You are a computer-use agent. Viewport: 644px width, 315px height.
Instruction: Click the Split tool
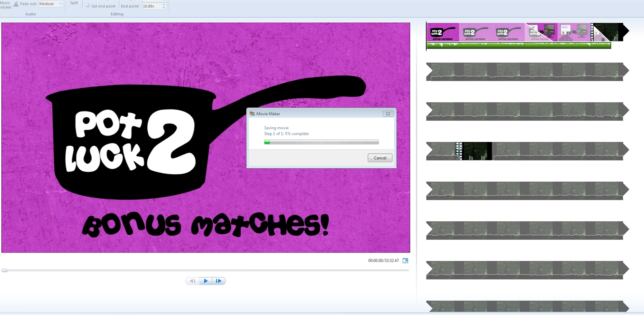coord(74,3)
